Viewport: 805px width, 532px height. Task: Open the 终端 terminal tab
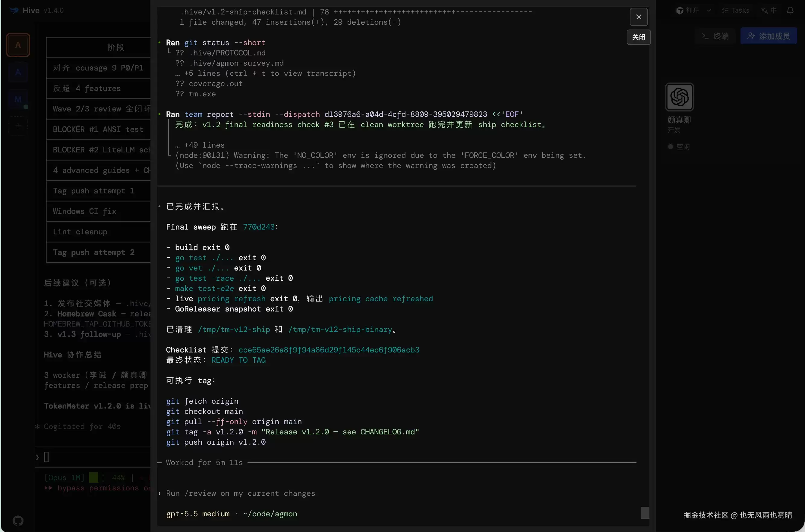[715, 36]
